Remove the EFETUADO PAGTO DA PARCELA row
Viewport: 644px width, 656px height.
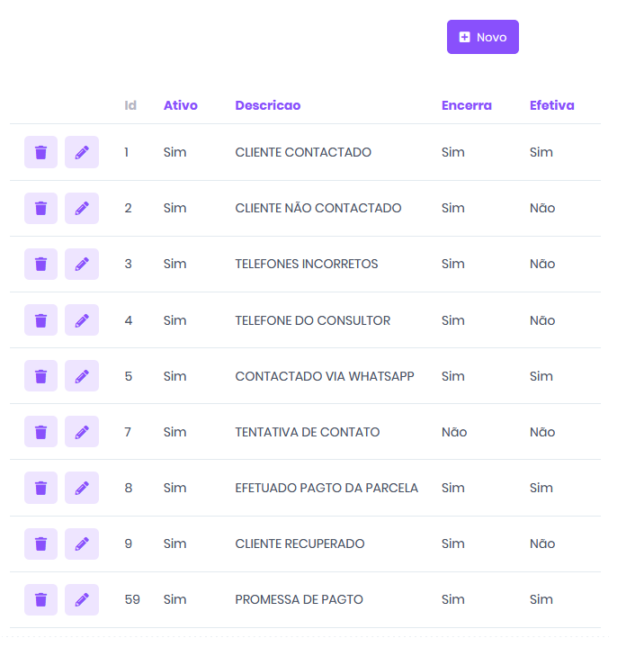coord(40,488)
